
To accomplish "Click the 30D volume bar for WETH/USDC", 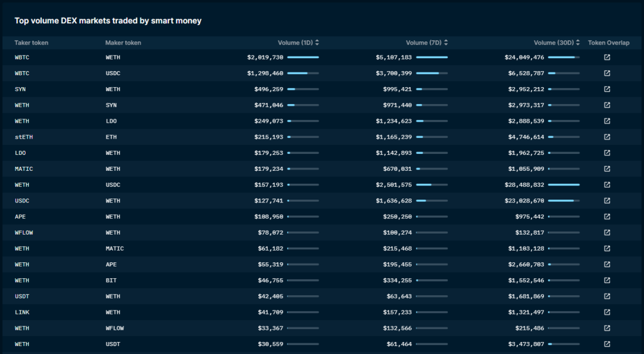I will tap(563, 185).
